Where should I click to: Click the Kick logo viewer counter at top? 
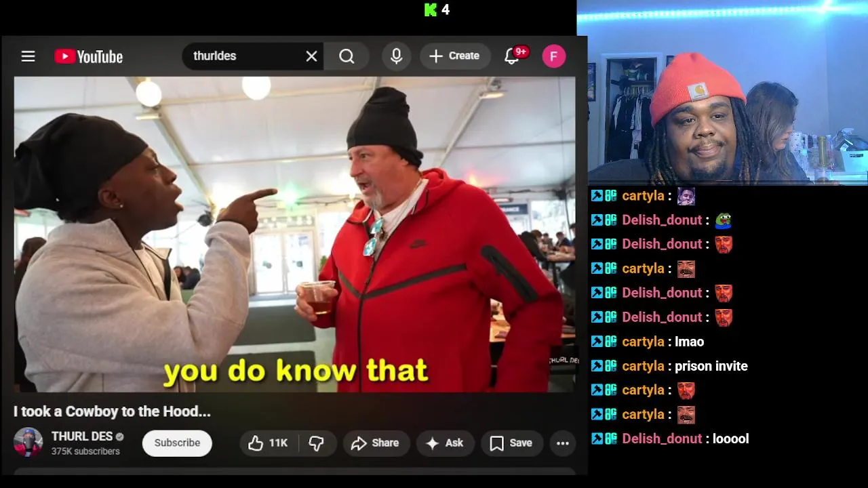coord(437,9)
